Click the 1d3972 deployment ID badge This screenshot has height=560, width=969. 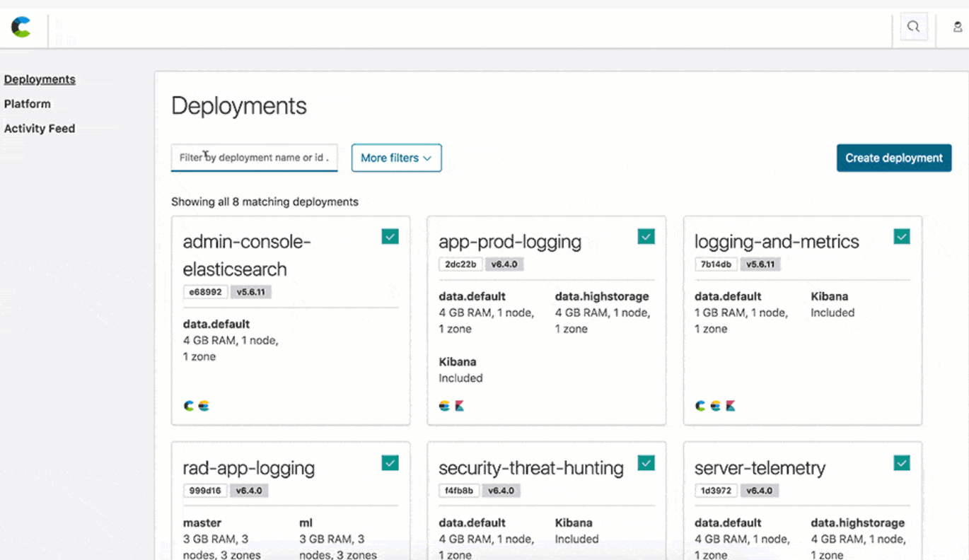pyautogui.click(x=716, y=491)
